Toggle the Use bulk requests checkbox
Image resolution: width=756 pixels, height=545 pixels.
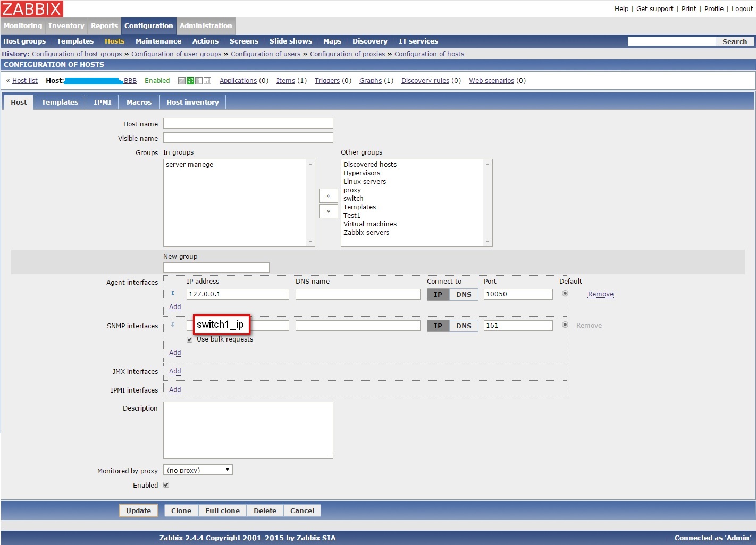pyautogui.click(x=190, y=340)
